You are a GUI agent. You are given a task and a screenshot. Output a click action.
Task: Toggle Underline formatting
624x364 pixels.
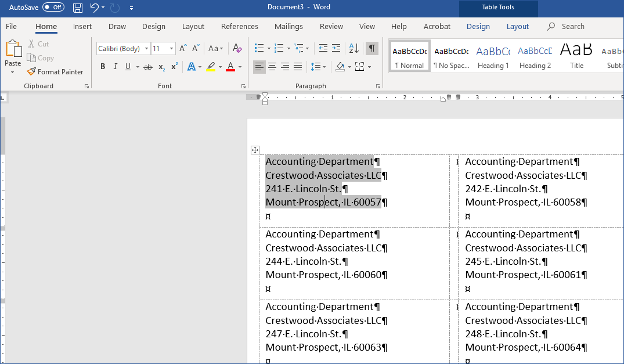point(128,67)
